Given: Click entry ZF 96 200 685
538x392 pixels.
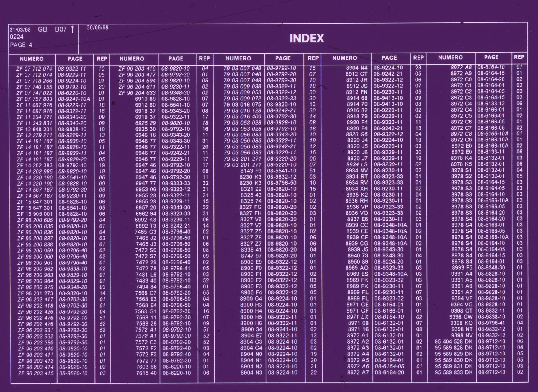Looking at the screenshot, I should click(35, 220).
